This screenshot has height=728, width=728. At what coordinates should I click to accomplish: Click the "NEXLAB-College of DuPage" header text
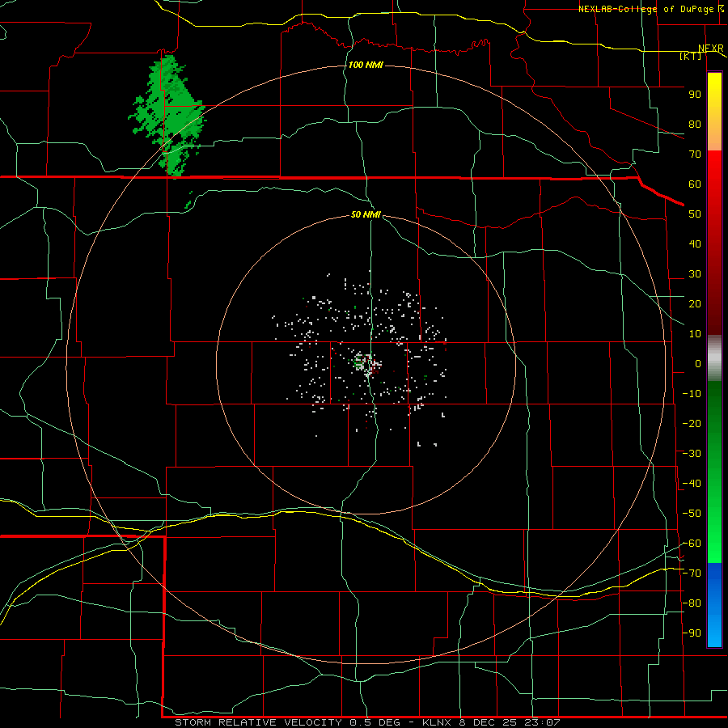[x=645, y=9]
